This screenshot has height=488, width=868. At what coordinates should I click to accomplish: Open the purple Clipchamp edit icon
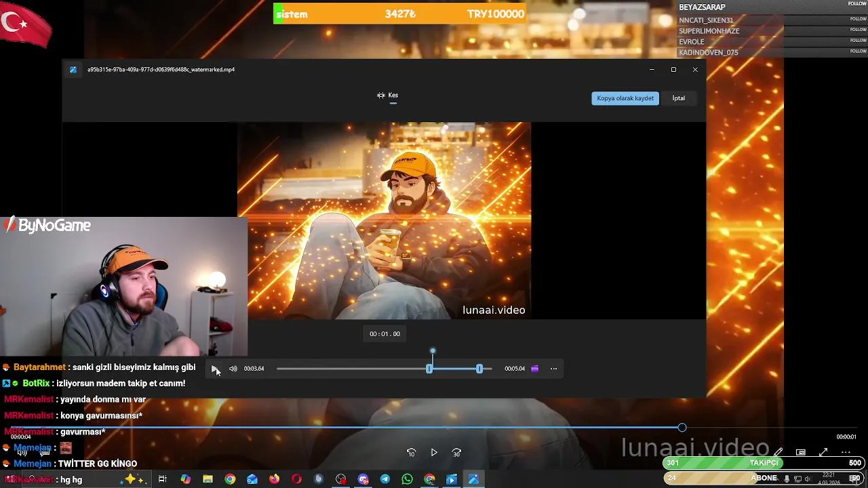[x=535, y=369]
